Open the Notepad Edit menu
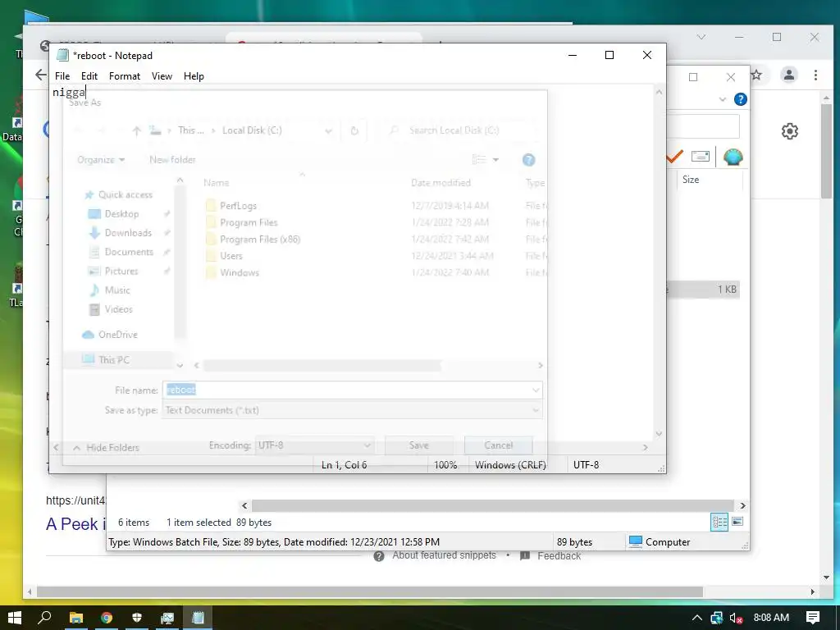 89,76
